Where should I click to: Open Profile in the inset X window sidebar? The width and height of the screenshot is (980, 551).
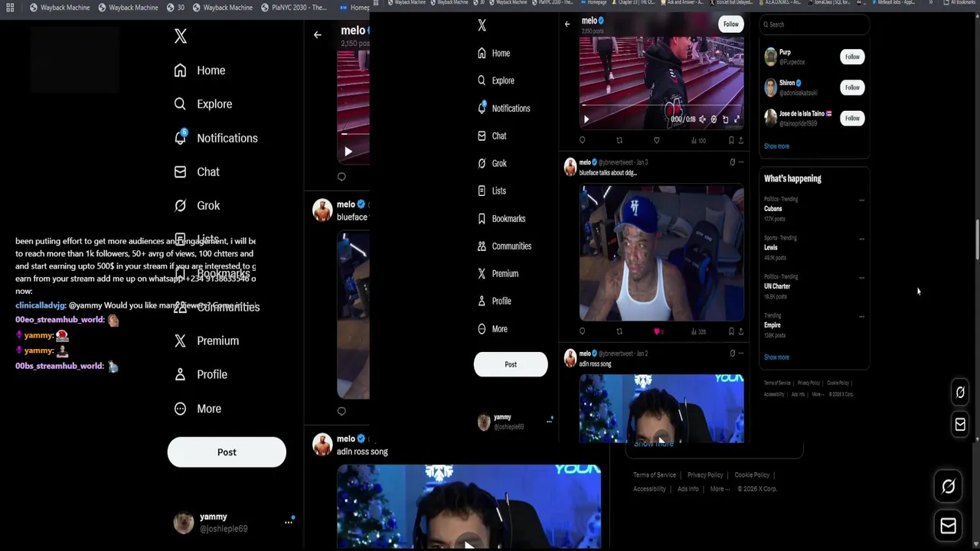(x=494, y=301)
